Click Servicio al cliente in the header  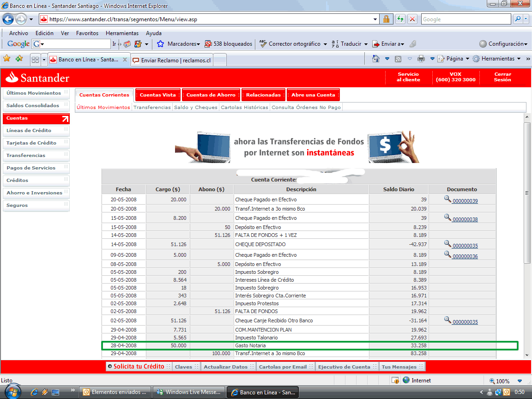409,77
